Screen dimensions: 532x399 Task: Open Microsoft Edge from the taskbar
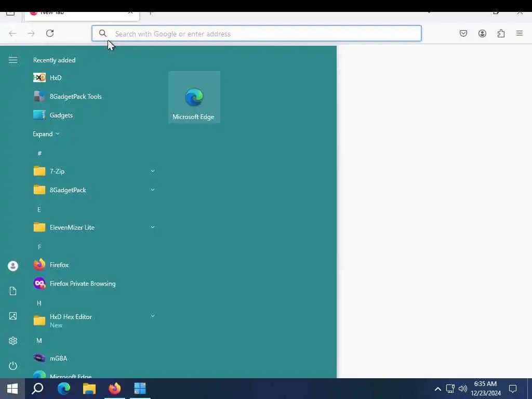[x=64, y=389]
